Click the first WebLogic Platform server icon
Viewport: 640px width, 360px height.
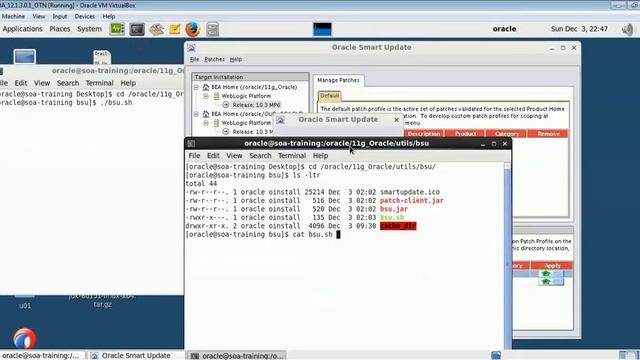(216, 96)
